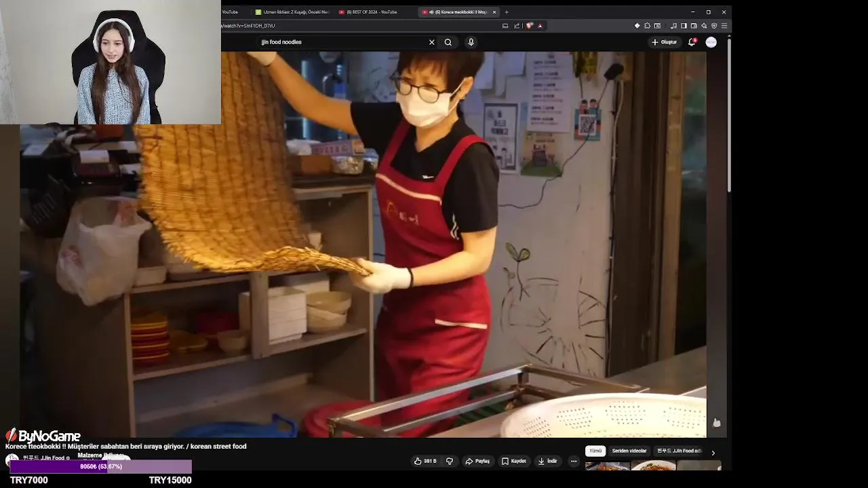
Task: Toggle the browser sidebar panel icon
Action: tap(684, 26)
